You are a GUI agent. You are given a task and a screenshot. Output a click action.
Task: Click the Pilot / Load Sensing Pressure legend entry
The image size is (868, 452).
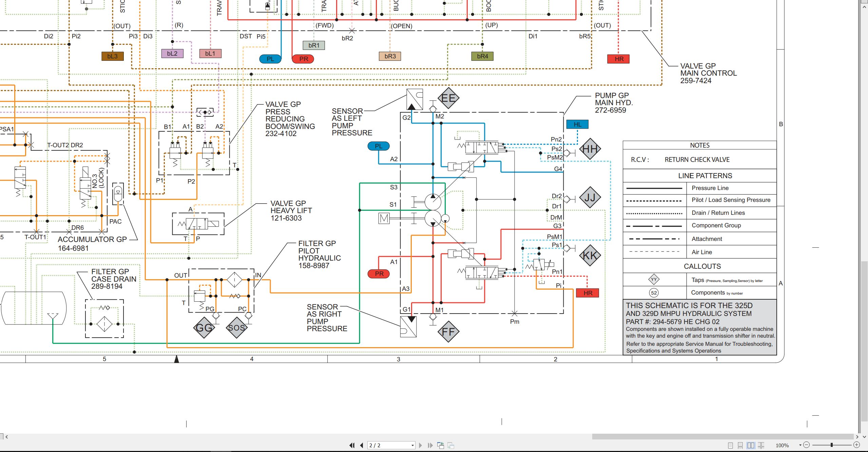coord(731,200)
